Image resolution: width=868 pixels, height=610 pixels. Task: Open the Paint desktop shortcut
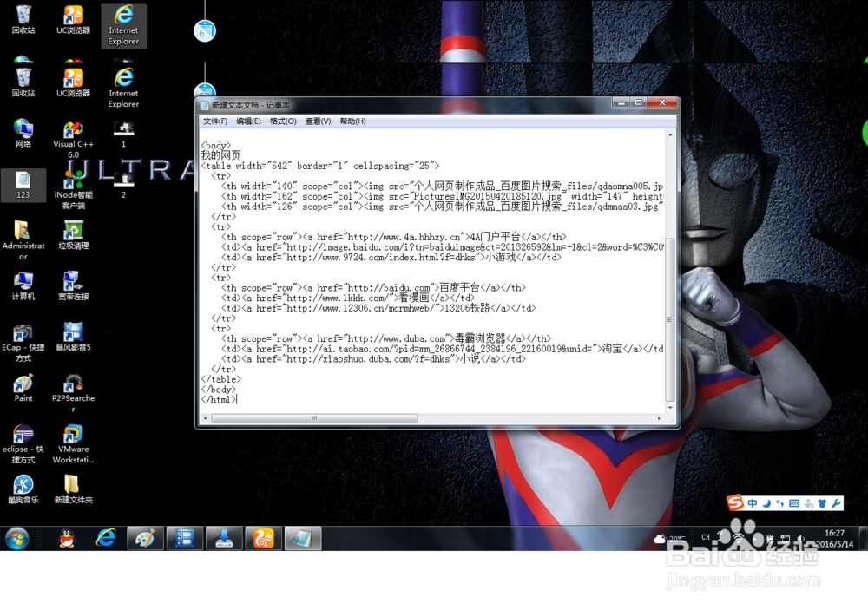pyautogui.click(x=23, y=388)
